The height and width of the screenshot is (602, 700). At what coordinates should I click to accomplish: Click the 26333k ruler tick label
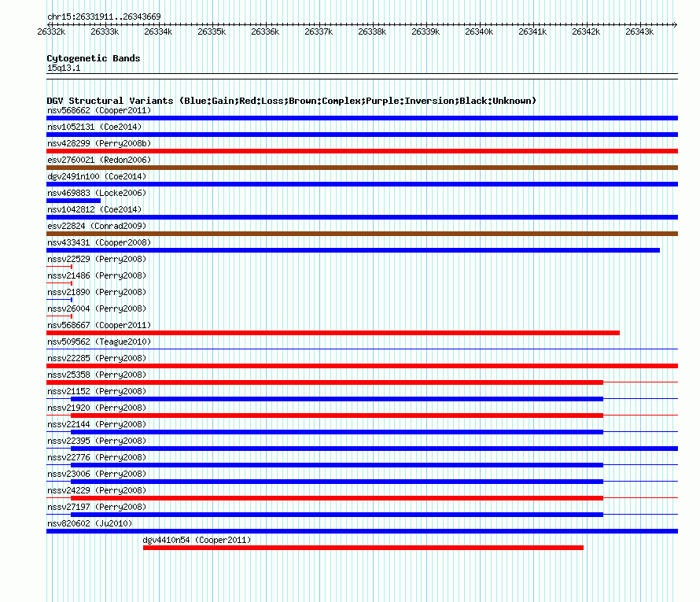(105, 31)
